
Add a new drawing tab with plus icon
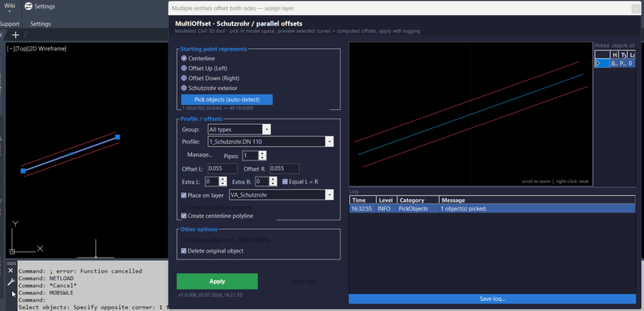16,35
